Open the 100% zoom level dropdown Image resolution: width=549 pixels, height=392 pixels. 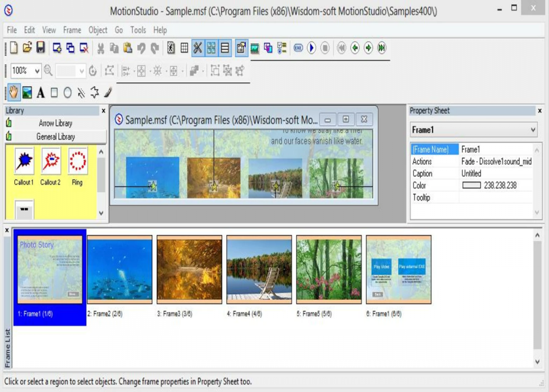point(37,71)
